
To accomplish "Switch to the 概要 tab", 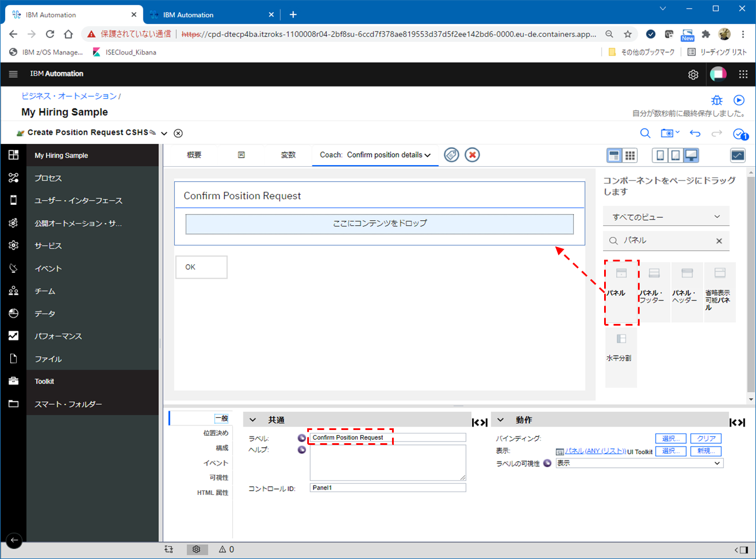I will pos(194,155).
